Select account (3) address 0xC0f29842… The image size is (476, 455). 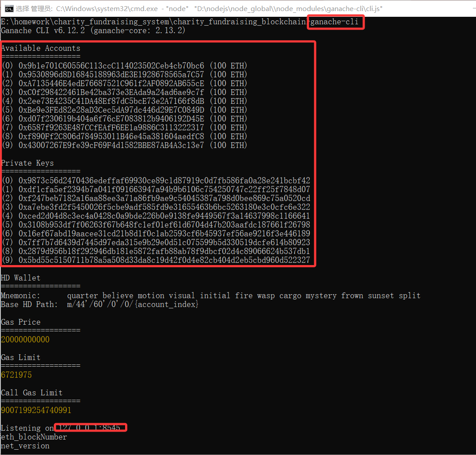coord(111,92)
